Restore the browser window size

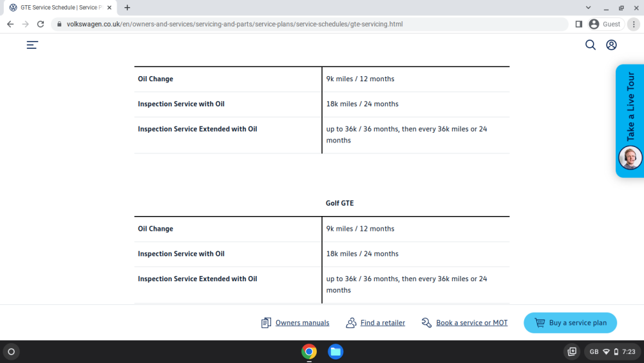621,7
